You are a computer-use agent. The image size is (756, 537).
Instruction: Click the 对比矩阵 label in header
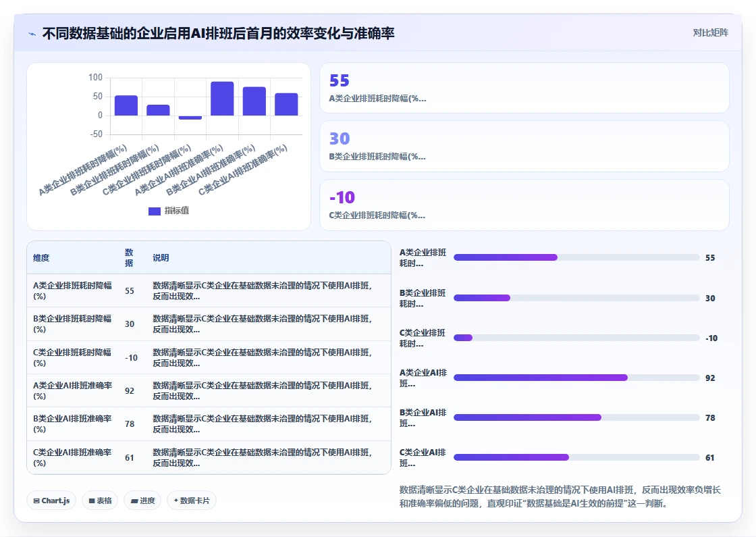710,33
